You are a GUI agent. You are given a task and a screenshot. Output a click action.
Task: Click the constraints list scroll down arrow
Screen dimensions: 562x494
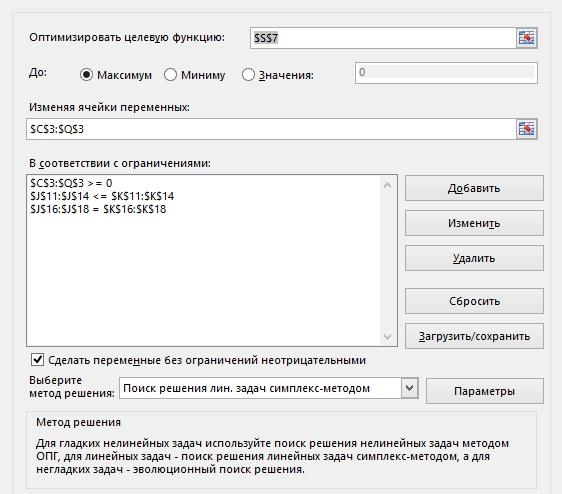(387, 336)
